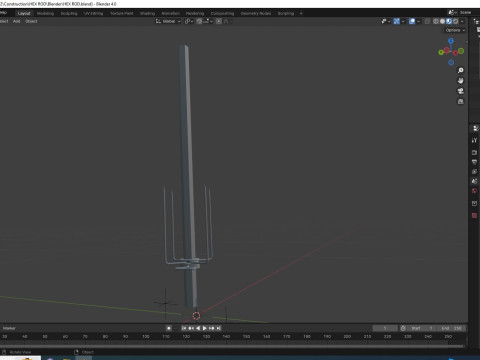This screenshot has width=480, height=360.
Task: Click the zoom view magnifier icon
Action: click(x=461, y=70)
